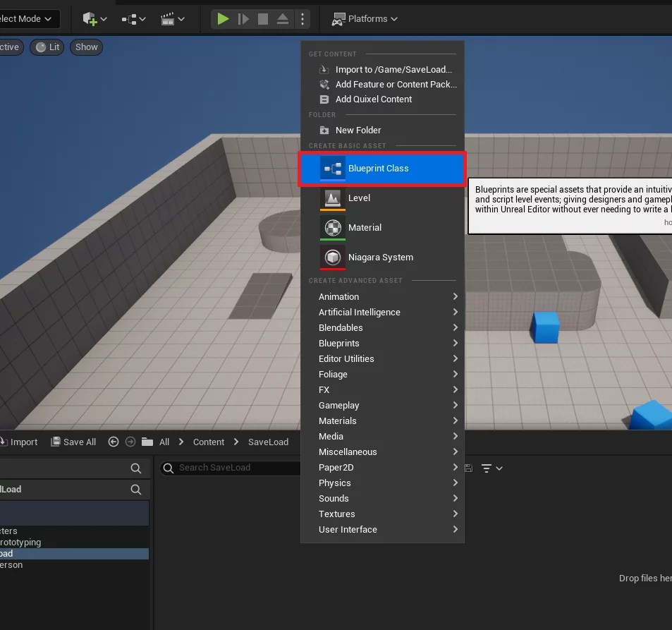Open the Cinematics clapperboard icon

click(169, 18)
